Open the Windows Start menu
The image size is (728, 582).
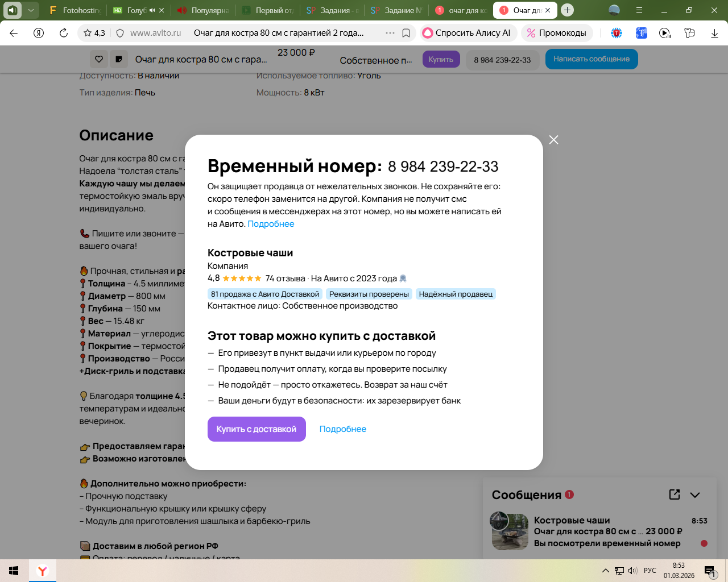(14, 571)
